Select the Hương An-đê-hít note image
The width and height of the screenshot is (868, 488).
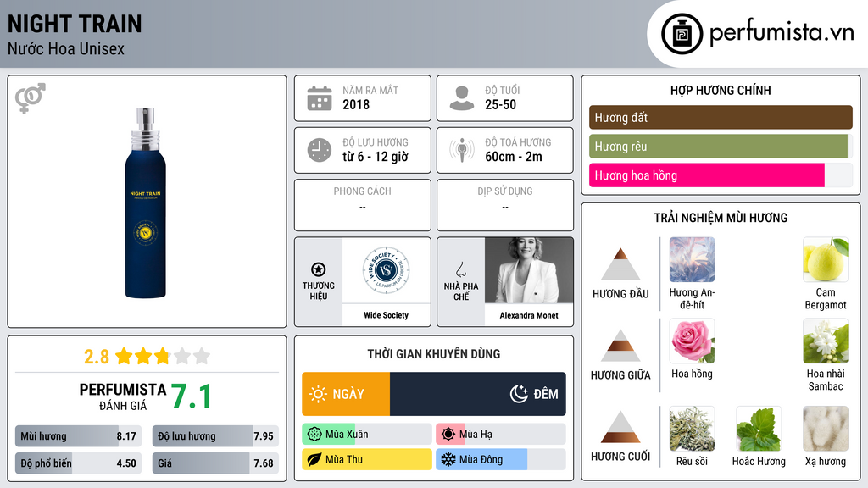coord(692,259)
